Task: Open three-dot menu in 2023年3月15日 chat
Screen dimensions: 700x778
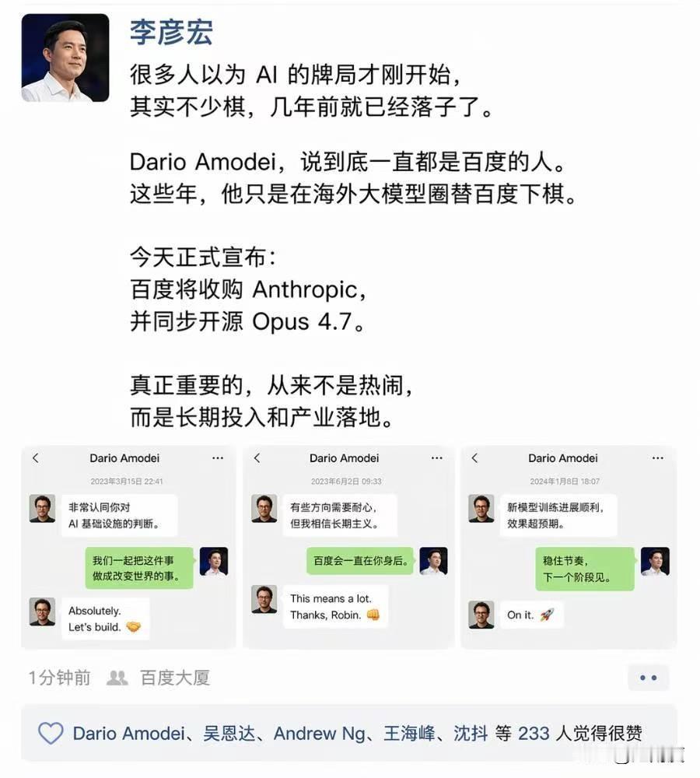Action: [218, 458]
